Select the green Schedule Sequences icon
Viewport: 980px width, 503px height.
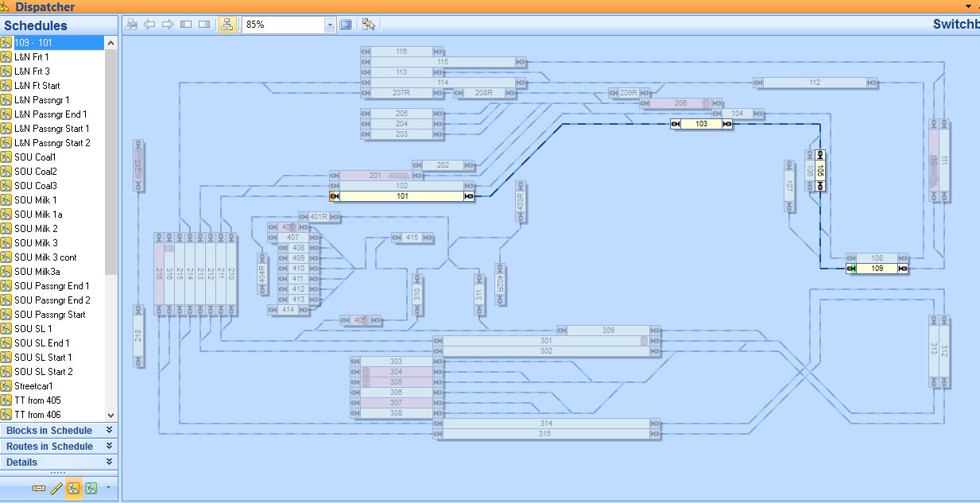(x=91, y=489)
